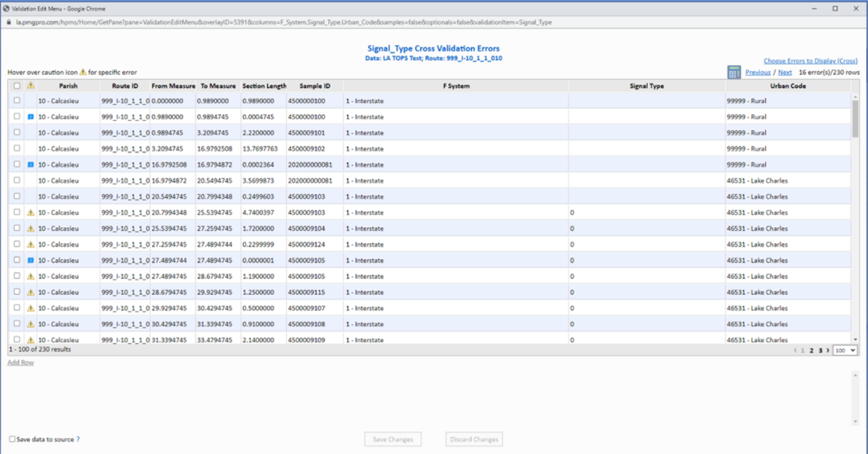Click the table's vertical scrollbar down arrow
Screen dimensions: 868x454
click(x=855, y=339)
